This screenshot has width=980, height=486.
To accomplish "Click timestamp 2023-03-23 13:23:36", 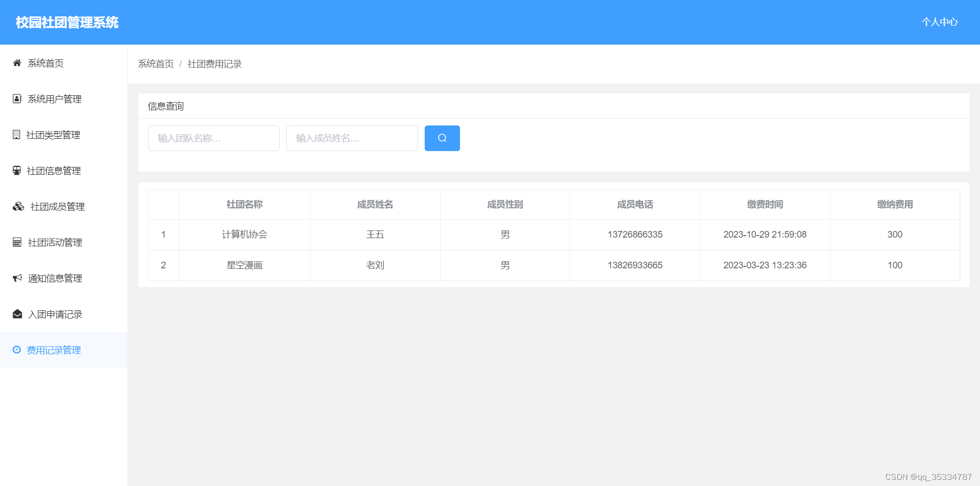I will coord(765,265).
